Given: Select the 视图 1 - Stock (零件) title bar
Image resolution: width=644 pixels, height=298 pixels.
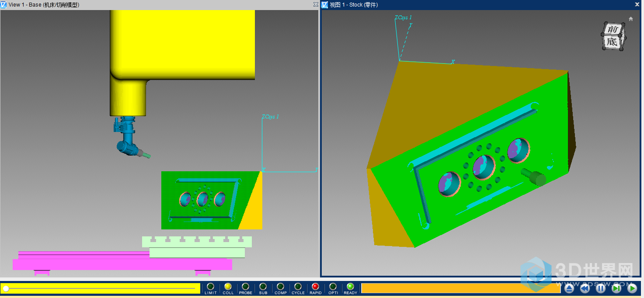Looking at the screenshot, I should click(x=482, y=5).
